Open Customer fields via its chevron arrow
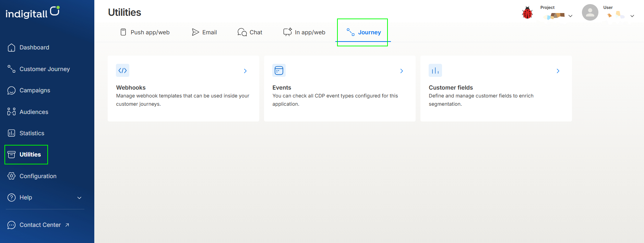This screenshot has width=644, height=243. click(x=558, y=71)
